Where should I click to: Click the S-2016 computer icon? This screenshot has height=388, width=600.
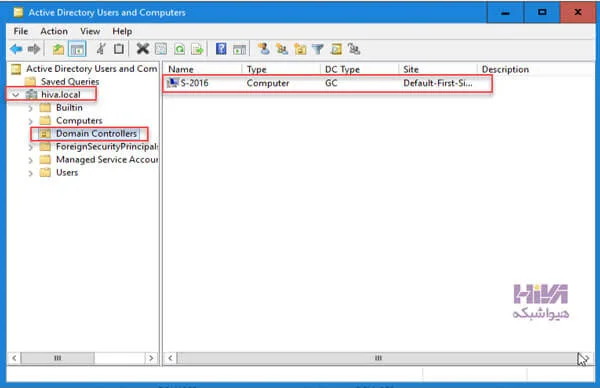(173, 83)
